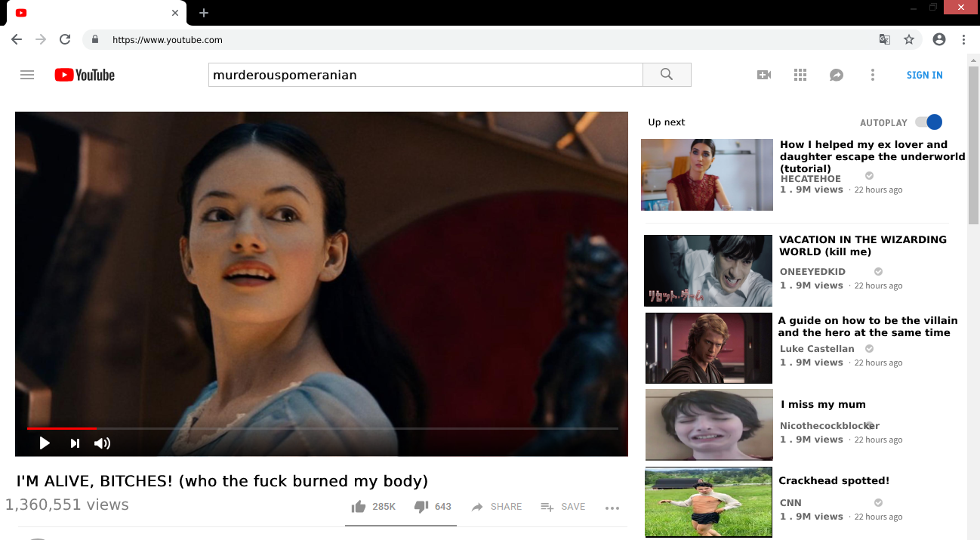
Task: Play the video
Action: click(45, 443)
